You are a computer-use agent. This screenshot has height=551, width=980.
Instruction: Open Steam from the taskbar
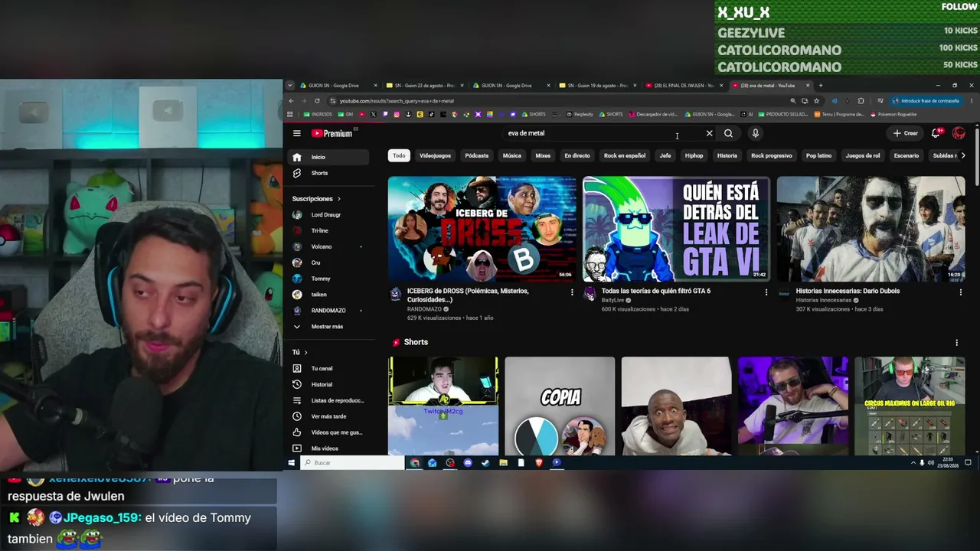(x=485, y=463)
